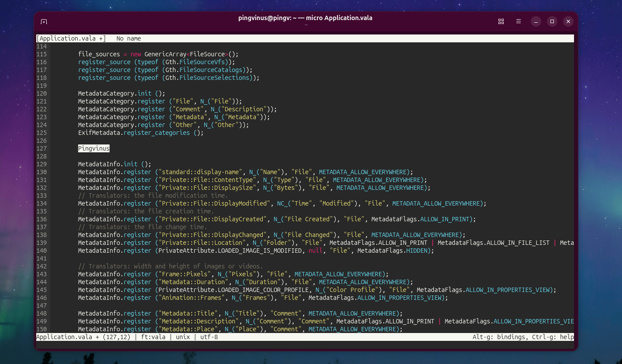Click 'Alt-g: bindings' hint in status bar
This screenshot has width=622, height=364.
499,337
